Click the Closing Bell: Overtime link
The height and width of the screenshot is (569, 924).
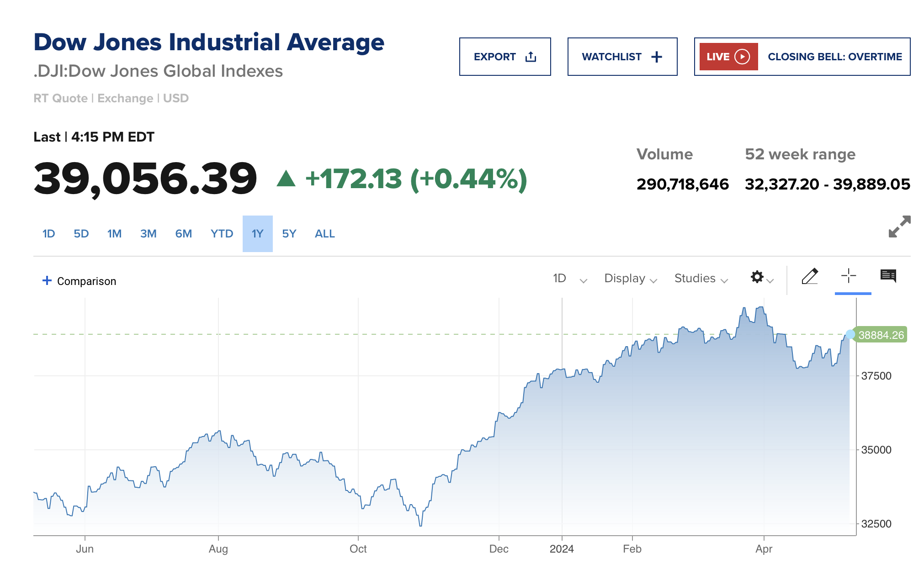[x=834, y=57]
